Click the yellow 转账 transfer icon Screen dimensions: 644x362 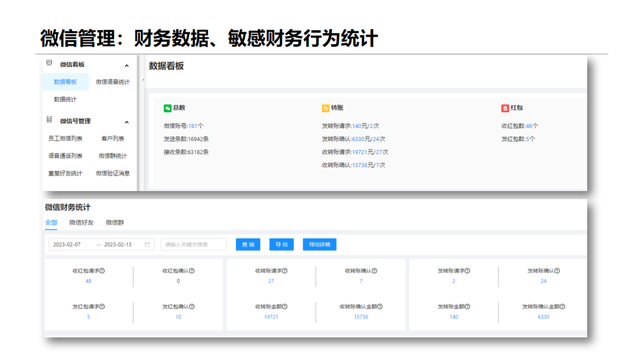click(326, 108)
